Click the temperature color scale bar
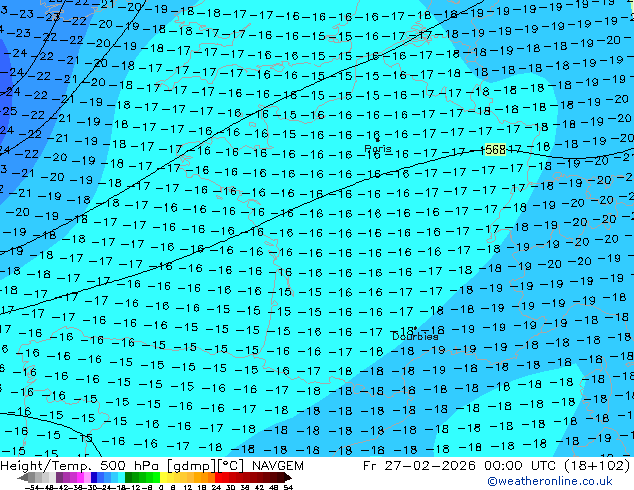Image resolution: width=634 pixels, height=490 pixels. [x=154, y=478]
